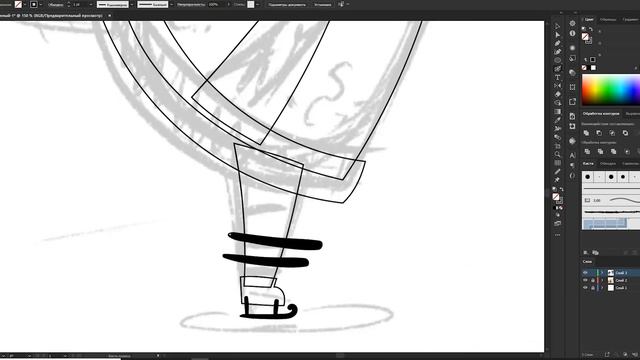Viewport: 640px width, 360px height.
Task: Click the document tab with 150 % title
Action: pyautogui.click(x=52, y=16)
